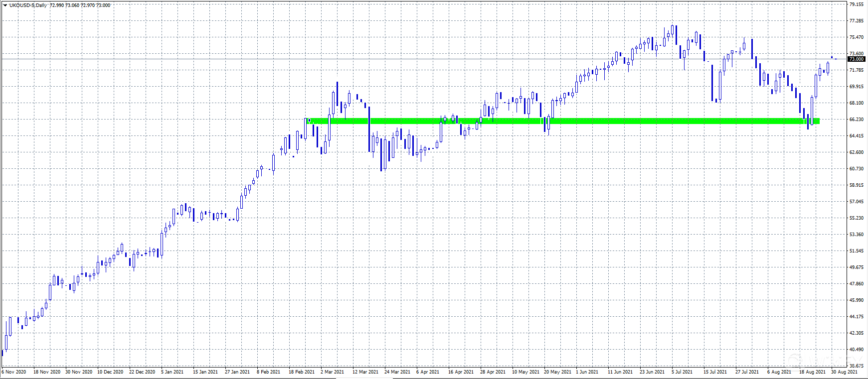Click the 18 Aug 2021 date label
The image size is (868, 379).
click(812, 372)
